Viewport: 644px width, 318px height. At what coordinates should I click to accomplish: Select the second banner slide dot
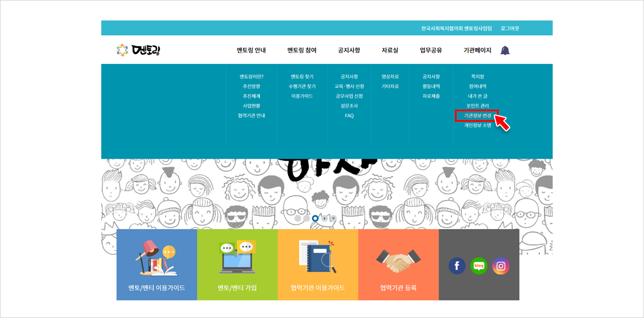(306, 218)
